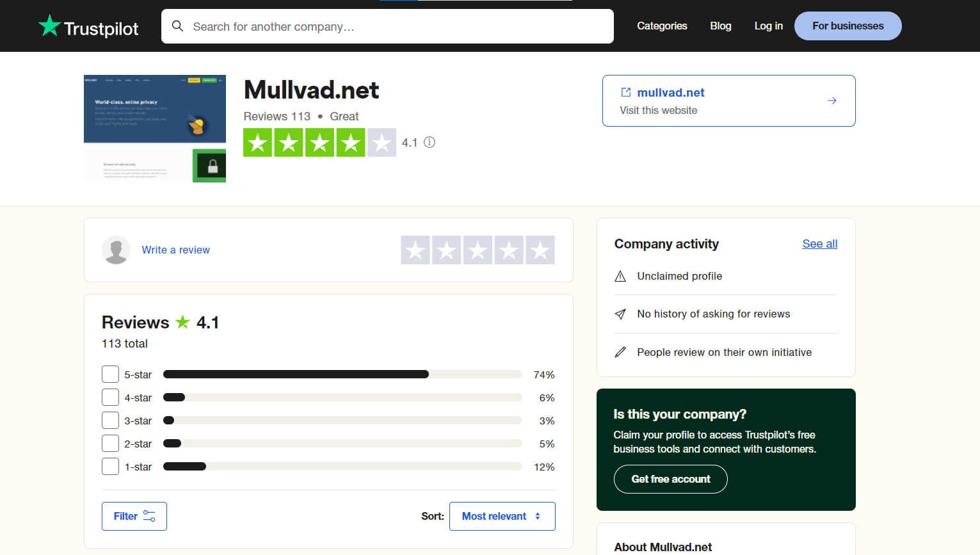980x555 pixels.
Task: Click Log in in the header
Action: 769,26
